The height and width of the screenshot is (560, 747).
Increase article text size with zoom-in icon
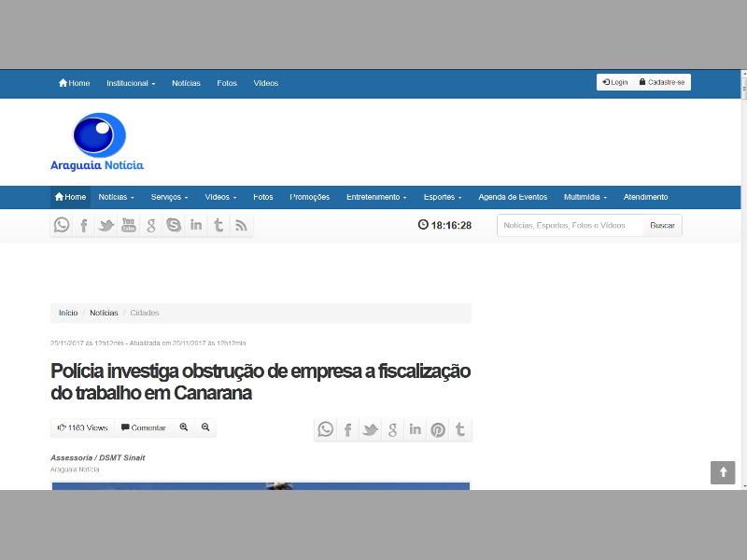click(184, 427)
